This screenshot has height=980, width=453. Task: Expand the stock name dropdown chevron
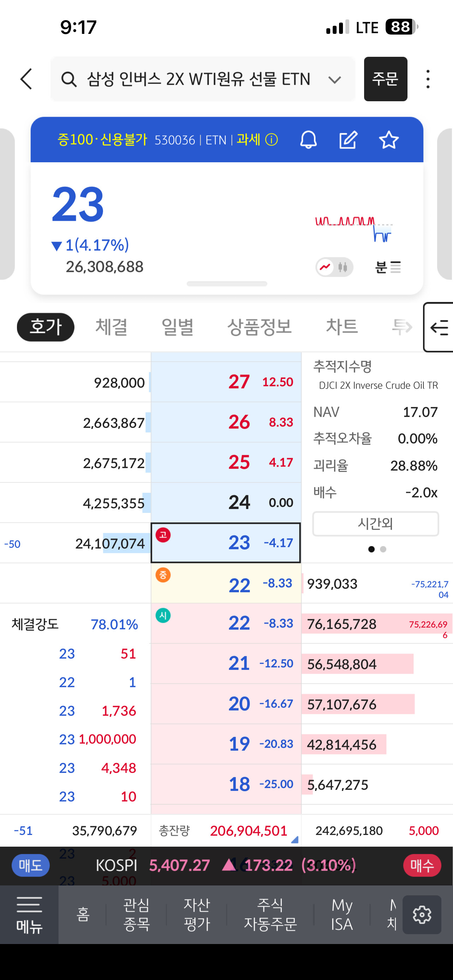(335, 80)
